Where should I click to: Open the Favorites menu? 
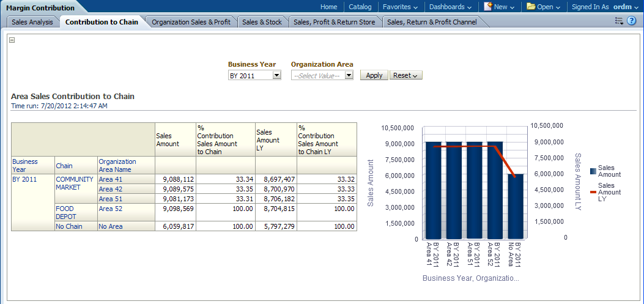[400, 7]
